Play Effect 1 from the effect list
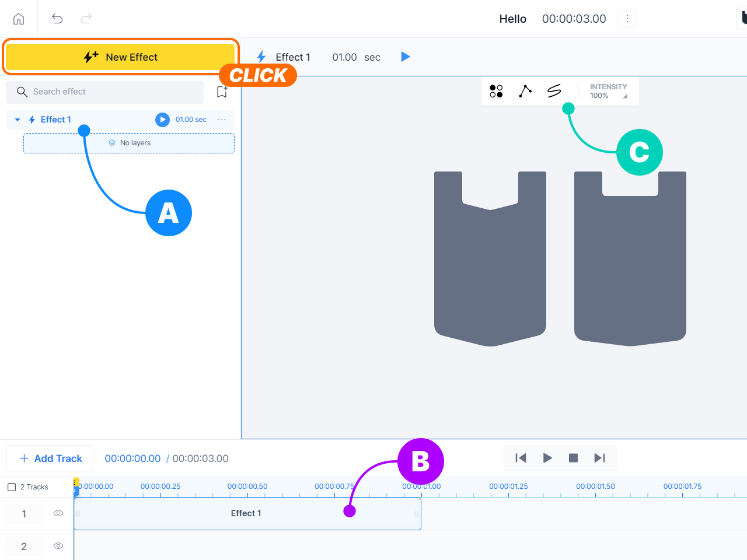 click(x=162, y=120)
